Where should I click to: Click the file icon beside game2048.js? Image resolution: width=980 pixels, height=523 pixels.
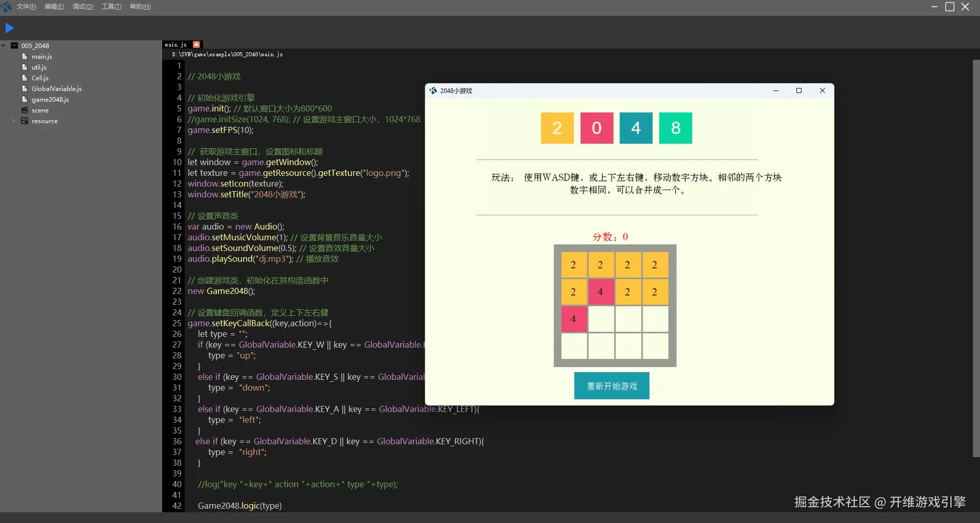click(25, 100)
